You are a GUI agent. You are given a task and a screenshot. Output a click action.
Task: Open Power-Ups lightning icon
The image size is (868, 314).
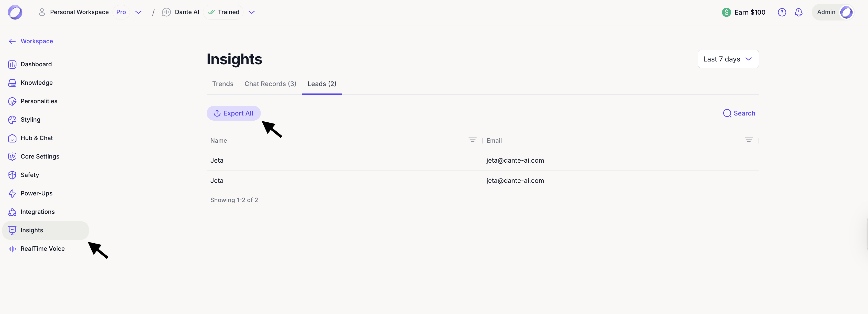(12, 194)
